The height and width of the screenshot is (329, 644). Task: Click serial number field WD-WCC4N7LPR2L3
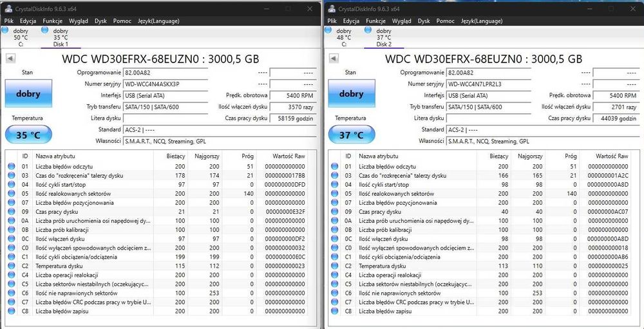click(488, 84)
